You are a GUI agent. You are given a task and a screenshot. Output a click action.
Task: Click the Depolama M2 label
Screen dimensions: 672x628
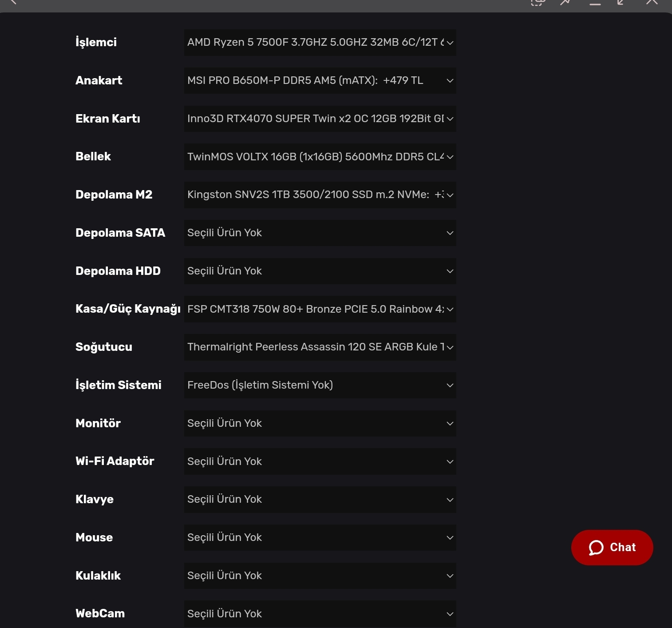[114, 195]
